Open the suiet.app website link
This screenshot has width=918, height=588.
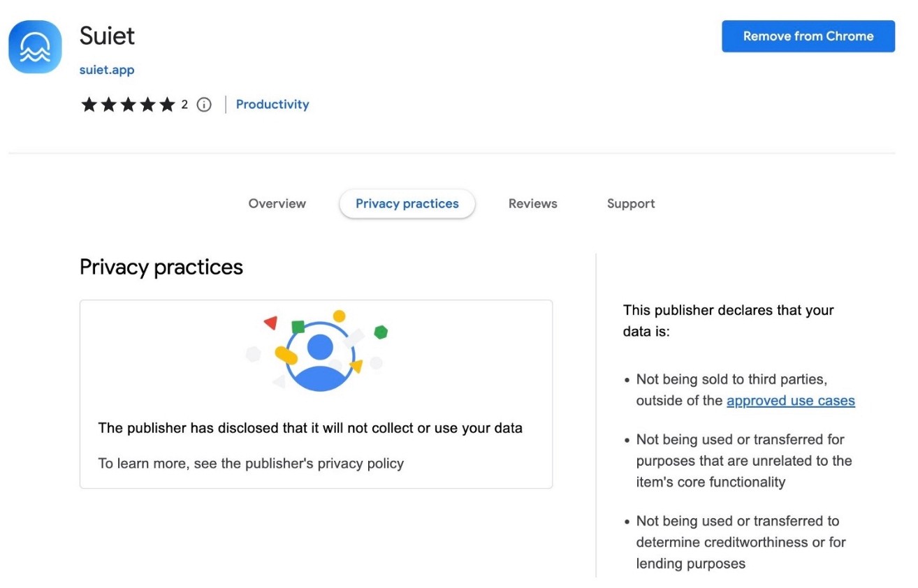(107, 70)
